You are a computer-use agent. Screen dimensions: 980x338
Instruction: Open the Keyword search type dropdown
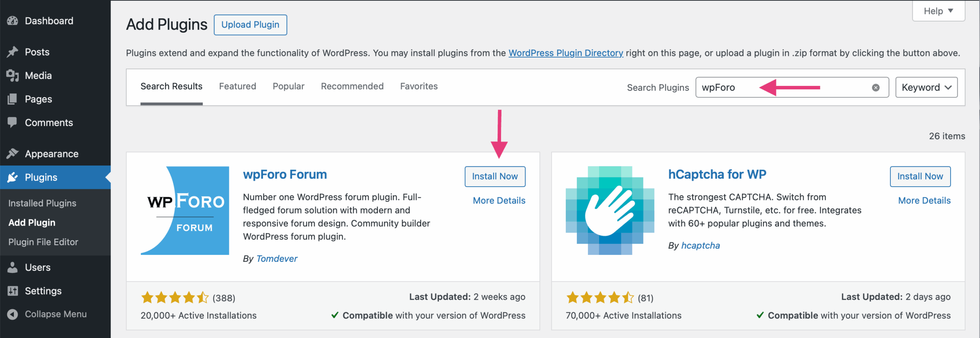pos(926,88)
